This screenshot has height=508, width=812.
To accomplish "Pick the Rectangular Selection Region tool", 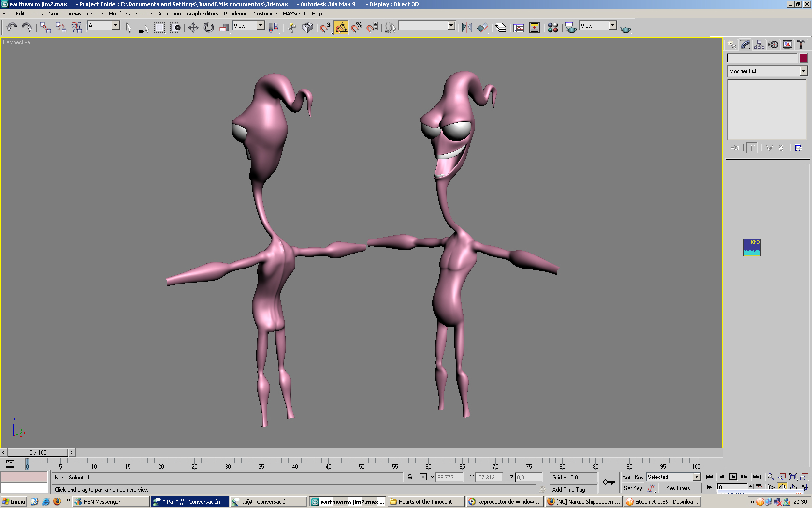I will (x=159, y=28).
